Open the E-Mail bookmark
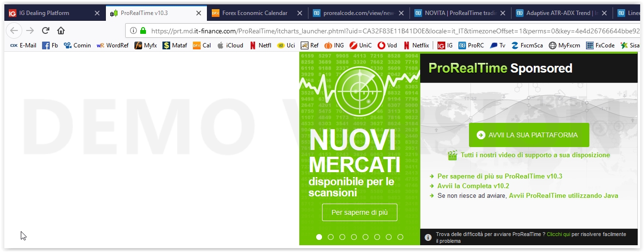The image size is (644, 252). coord(23,45)
